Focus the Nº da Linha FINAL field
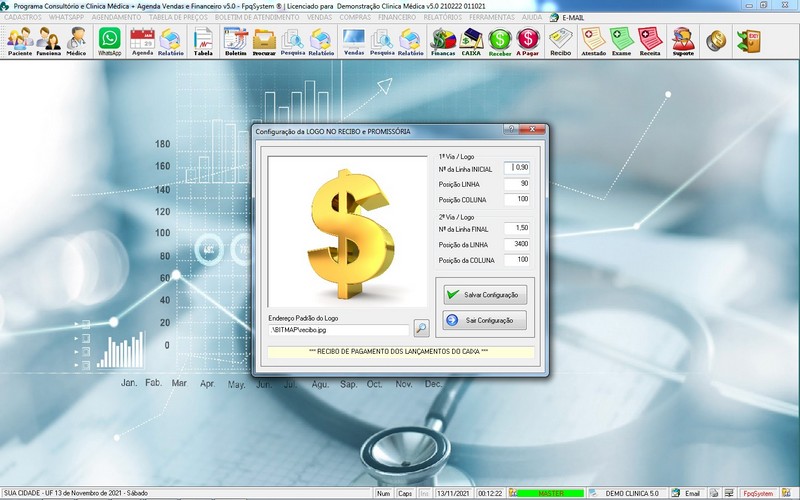 (517, 229)
